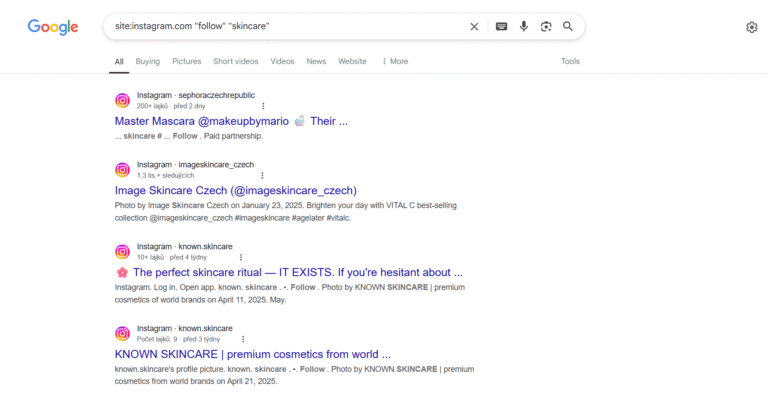This screenshot has height=405, width=768.
Task: Open settings gear icon
Action: (752, 27)
